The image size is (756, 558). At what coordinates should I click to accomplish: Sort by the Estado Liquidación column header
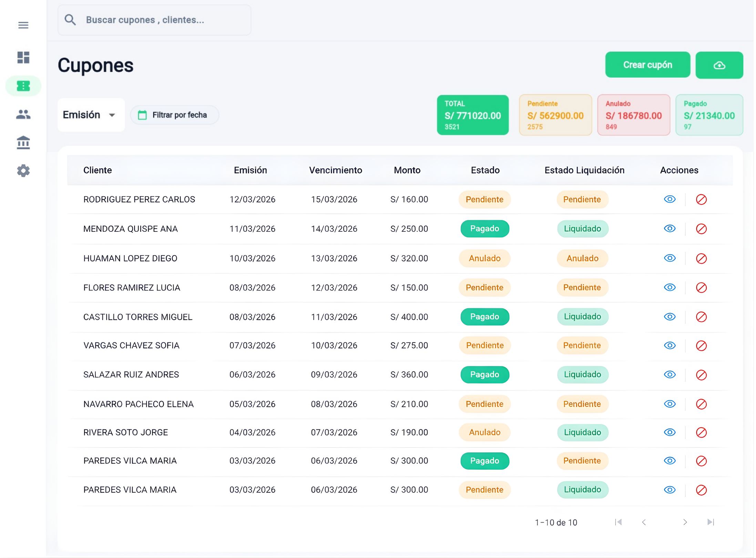(x=584, y=170)
